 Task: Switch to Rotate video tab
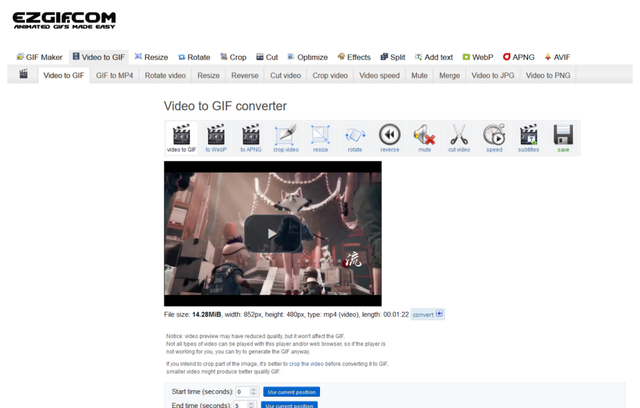pyautogui.click(x=165, y=75)
